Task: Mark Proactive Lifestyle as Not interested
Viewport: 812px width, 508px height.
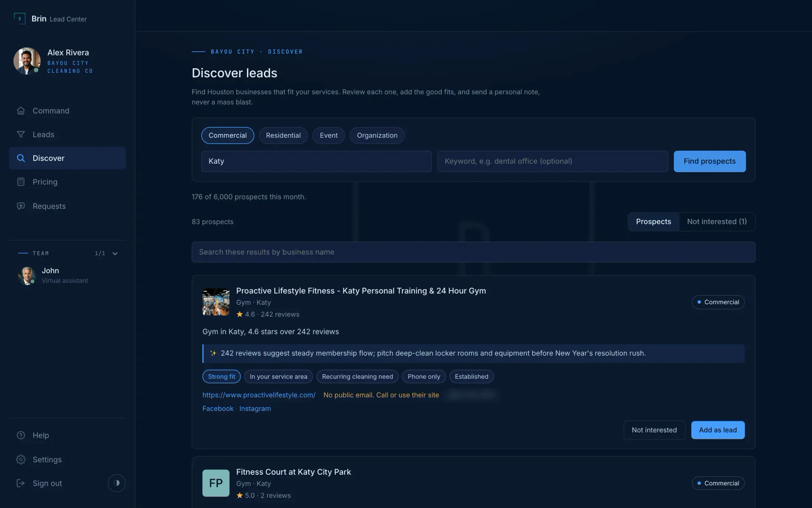Action: coord(654,430)
